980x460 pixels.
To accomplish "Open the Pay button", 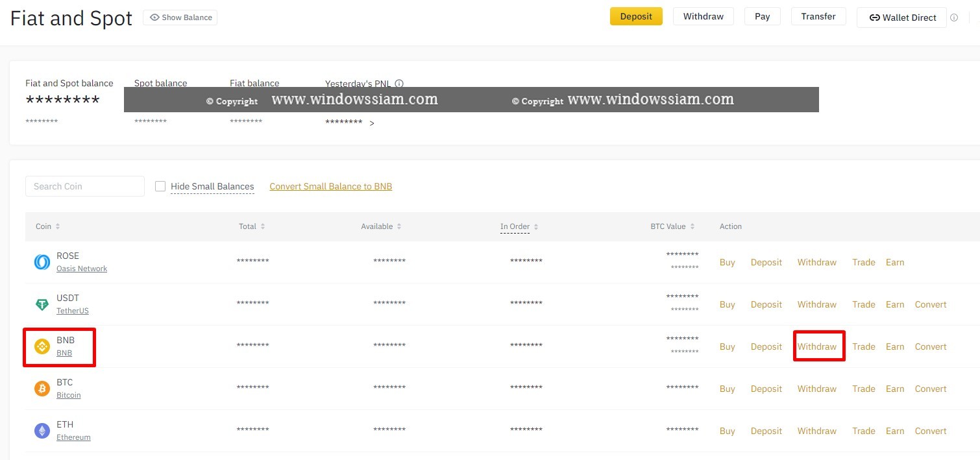I will [763, 16].
